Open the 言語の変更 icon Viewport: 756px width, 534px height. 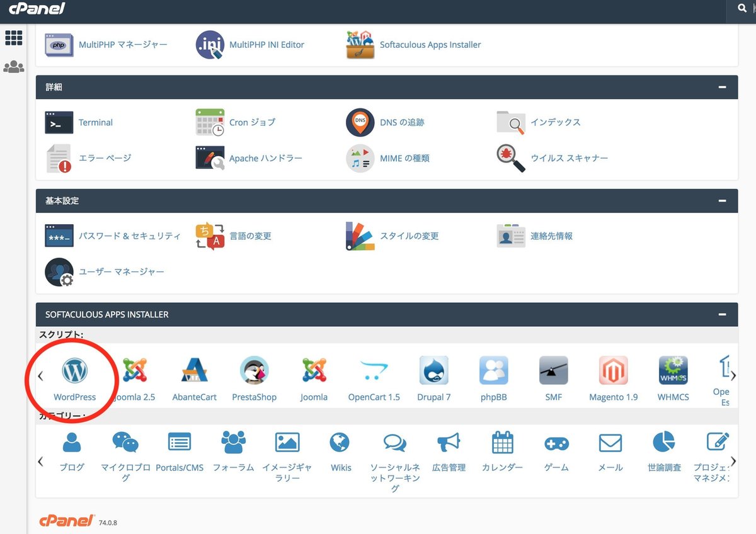coord(210,236)
